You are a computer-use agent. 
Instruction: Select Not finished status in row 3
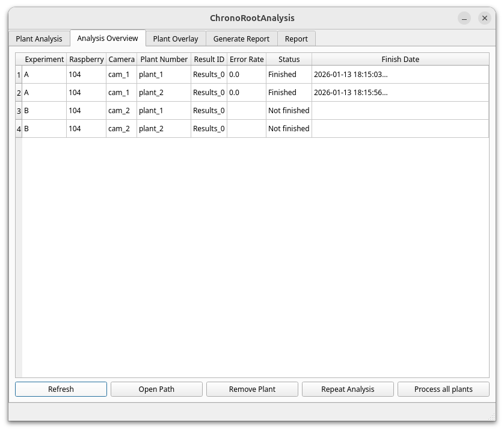[x=289, y=111]
